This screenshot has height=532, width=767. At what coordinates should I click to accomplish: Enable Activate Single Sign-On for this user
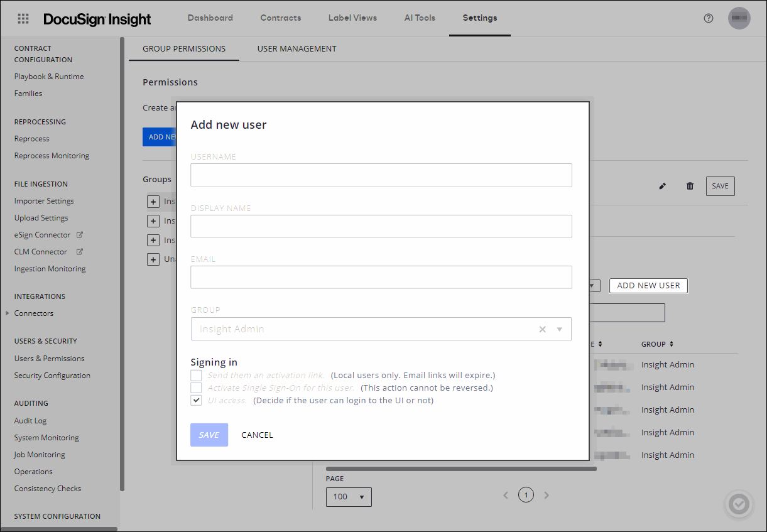click(x=196, y=387)
